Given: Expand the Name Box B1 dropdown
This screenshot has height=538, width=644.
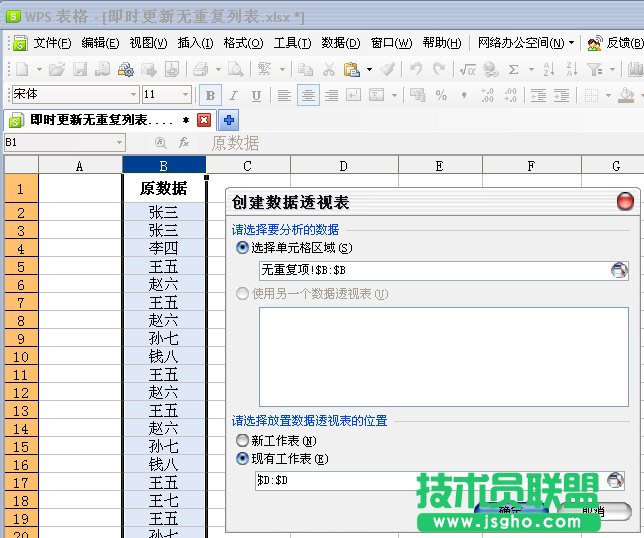Looking at the screenshot, I should click(119, 143).
